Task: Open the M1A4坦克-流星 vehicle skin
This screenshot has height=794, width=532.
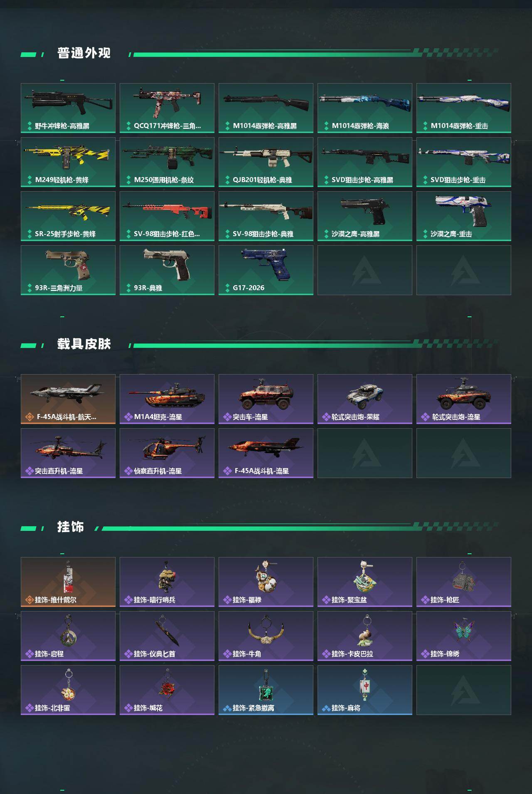Action: click(167, 399)
